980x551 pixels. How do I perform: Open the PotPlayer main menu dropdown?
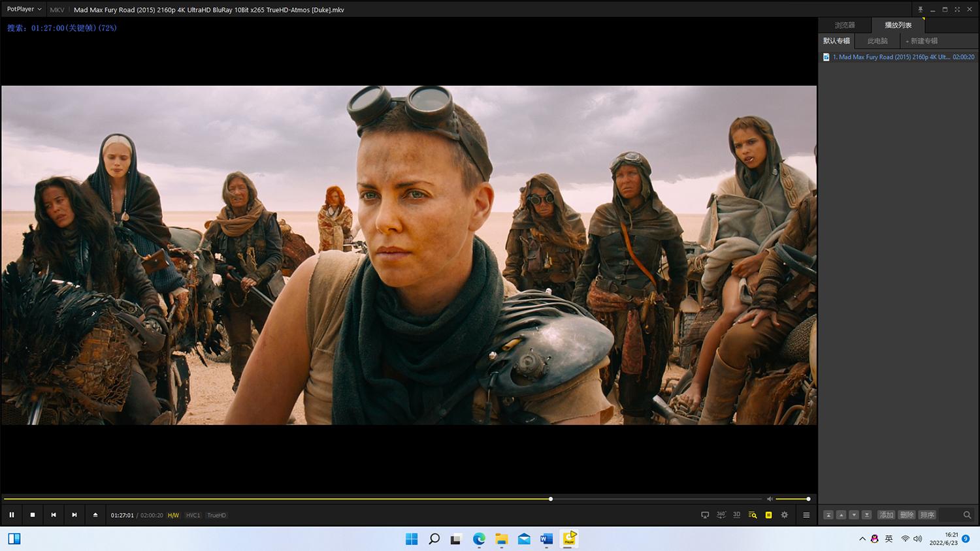click(24, 10)
